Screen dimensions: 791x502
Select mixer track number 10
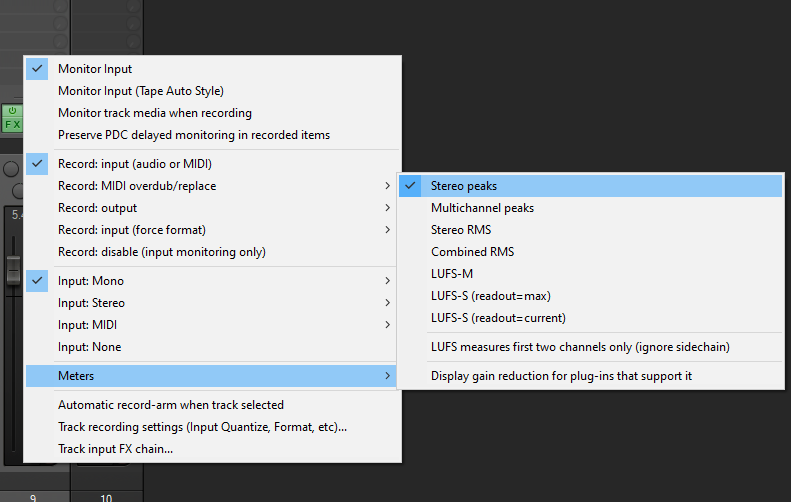pos(106,496)
